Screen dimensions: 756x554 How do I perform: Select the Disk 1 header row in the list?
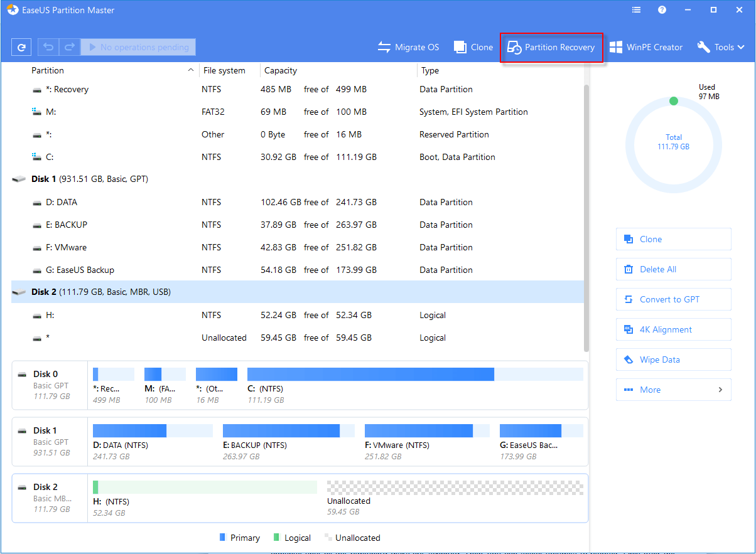[x=298, y=179]
